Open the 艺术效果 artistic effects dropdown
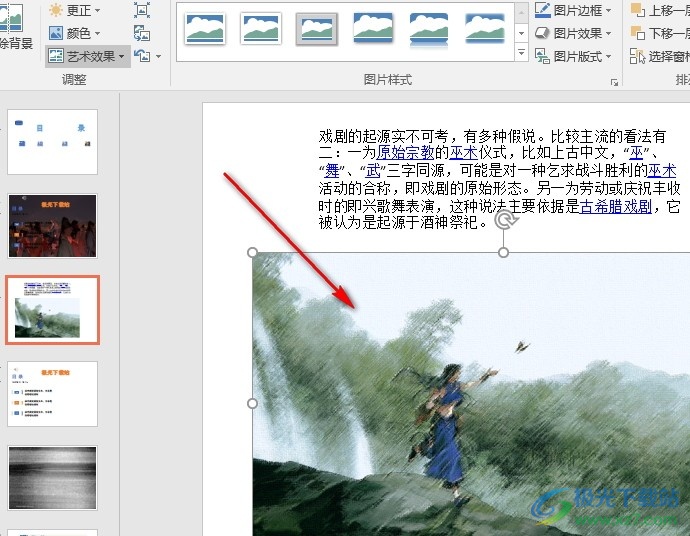Viewport: 690px width, 536px height. tap(88, 56)
